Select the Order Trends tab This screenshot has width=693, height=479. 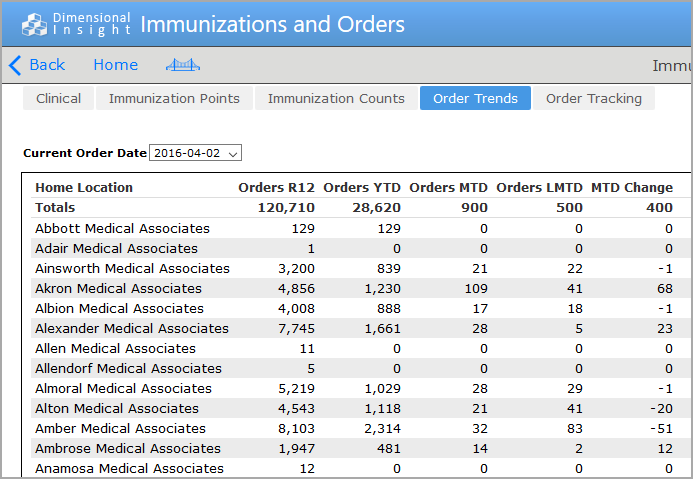[475, 98]
